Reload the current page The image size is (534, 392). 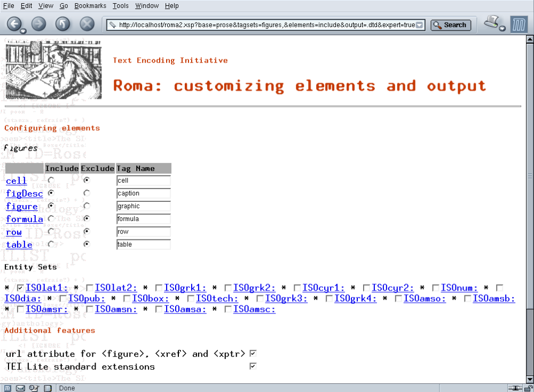click(63, 24)
